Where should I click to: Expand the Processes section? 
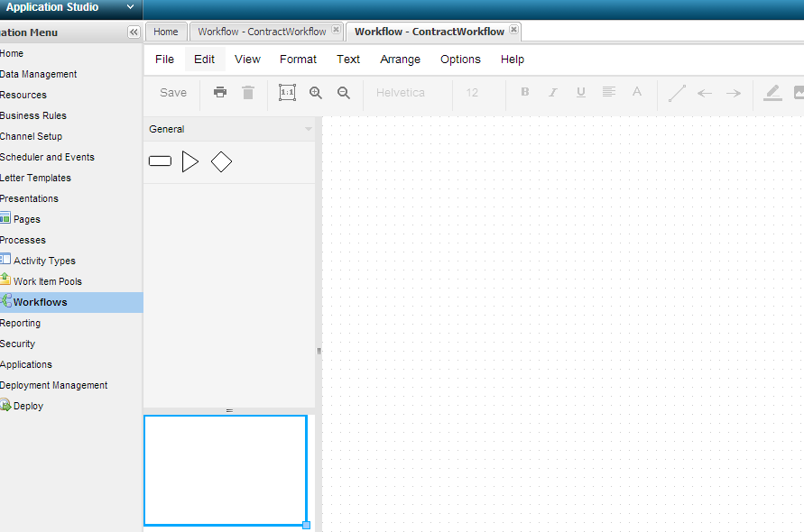click(x=23, y=240)
